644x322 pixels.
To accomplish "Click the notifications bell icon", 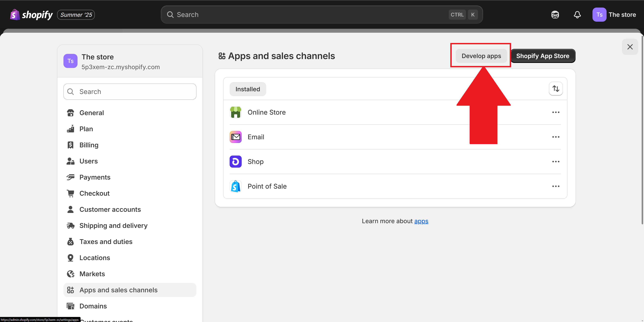I will (577, 14).
